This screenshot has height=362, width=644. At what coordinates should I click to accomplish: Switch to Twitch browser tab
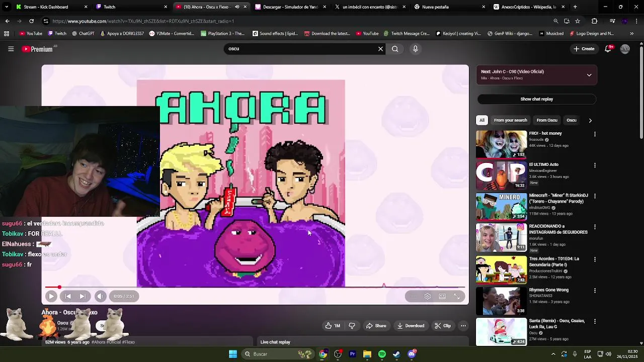(x=131, y=7)
